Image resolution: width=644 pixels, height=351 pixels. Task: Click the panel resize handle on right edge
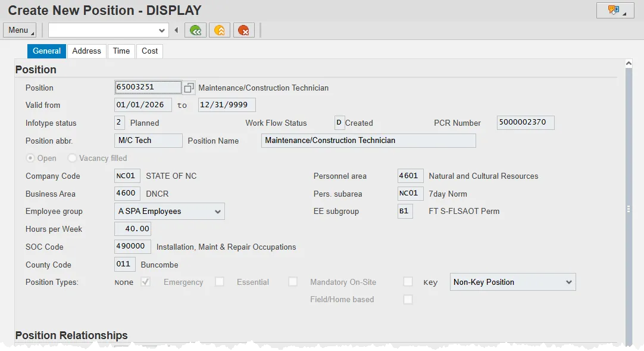pos(629,209)
